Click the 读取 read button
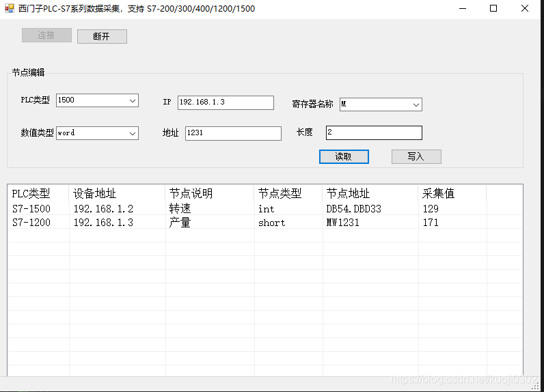The width and height of the screenshot is (544, 392). point(344,156)
